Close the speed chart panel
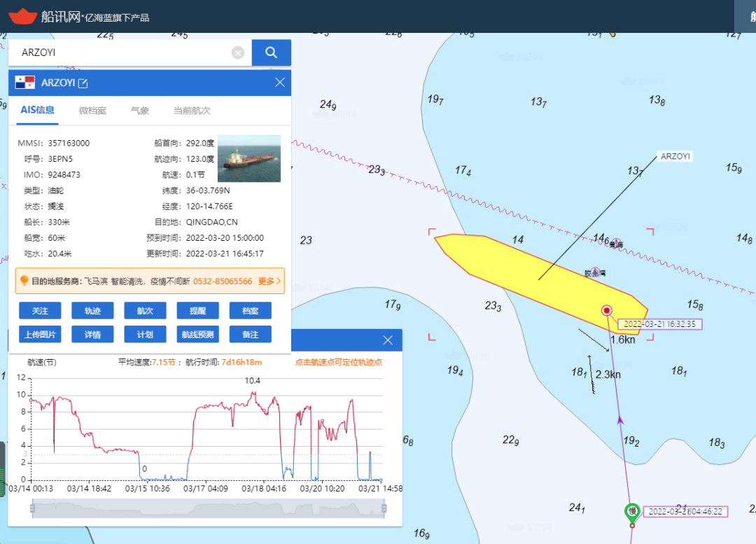 click(388, 340)
